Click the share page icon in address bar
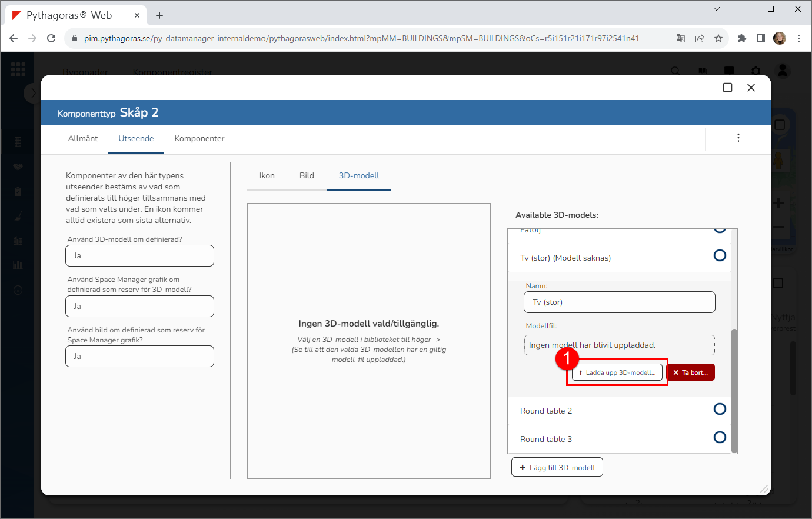The image size is (812, 519). point(700,38)
